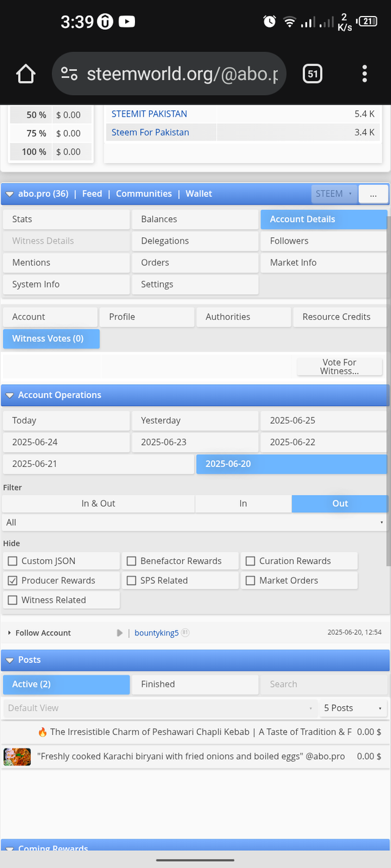Focus the posts Search field

tap(324, 684)
